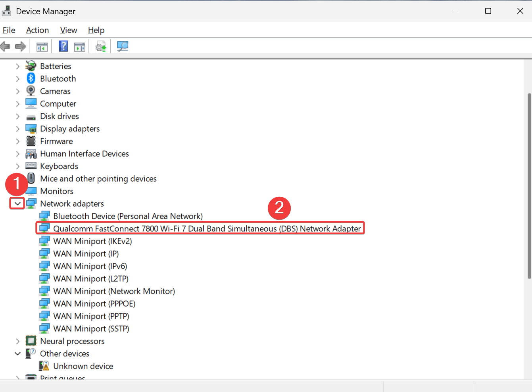Collapse the Network adapters category
Viewport: 532px width, 392px height.
click(17, 204)
